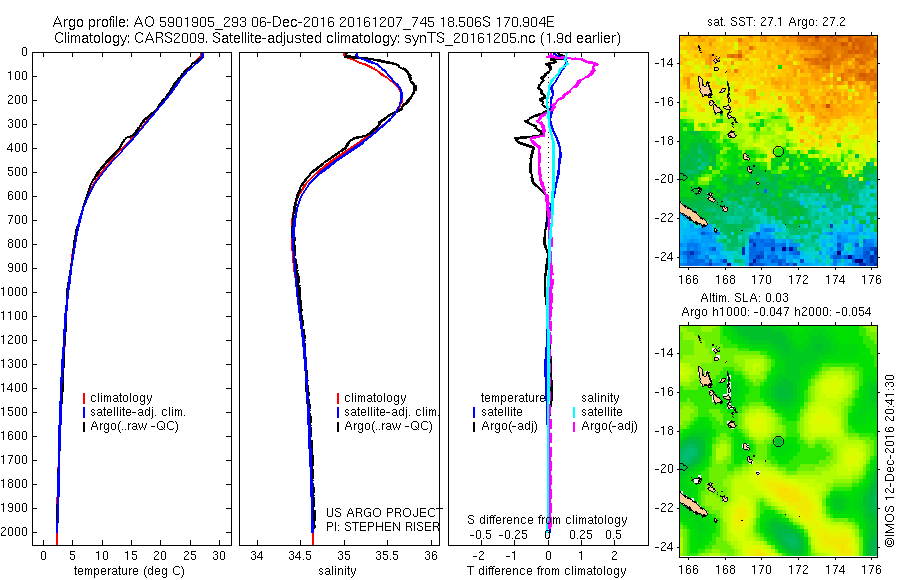
Task: Click the float position circle on SLA map
Action: [x=778, y=442]
